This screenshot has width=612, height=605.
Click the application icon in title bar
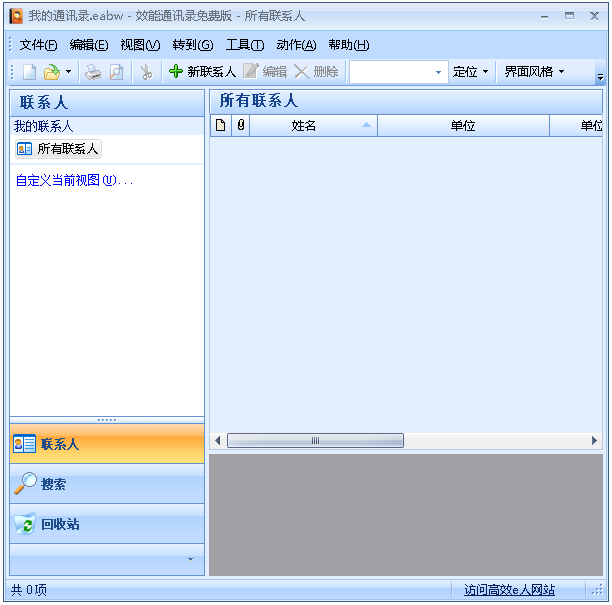pyautogui.click(x=16, y=16)
